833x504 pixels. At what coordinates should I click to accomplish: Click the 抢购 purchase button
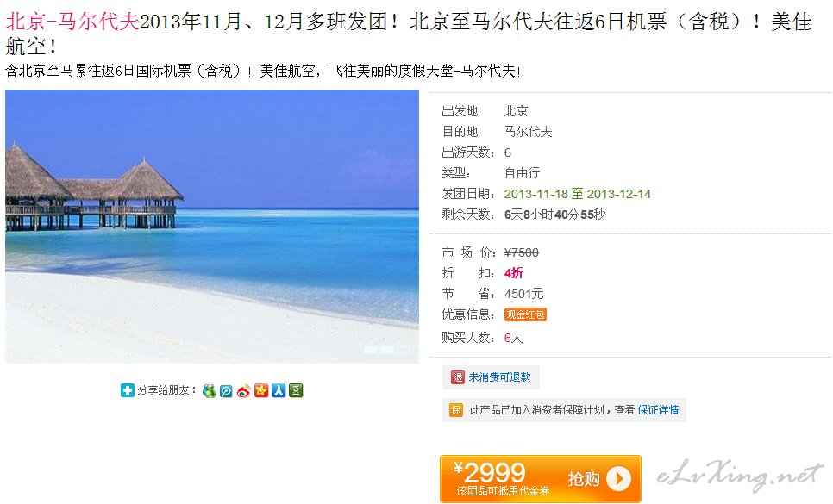(541, 478)
